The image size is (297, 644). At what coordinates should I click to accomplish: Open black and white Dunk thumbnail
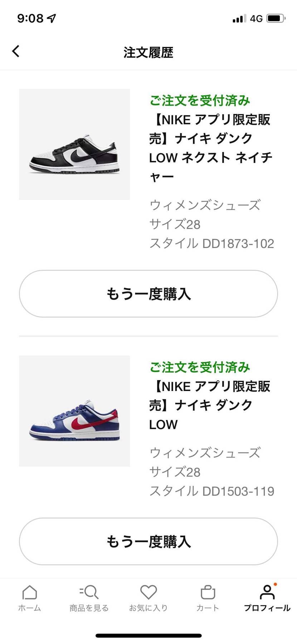point(74,144)
